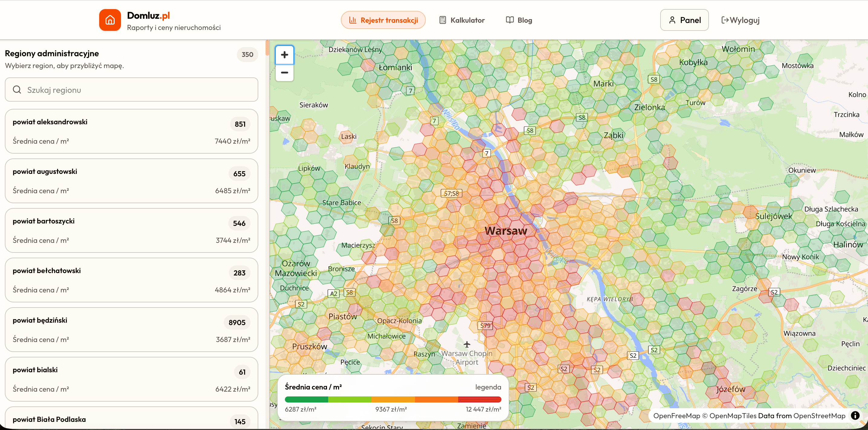Select powiat Biała Podlaska region card
Viewport: 868px width, 430px height.
(132, 418)
